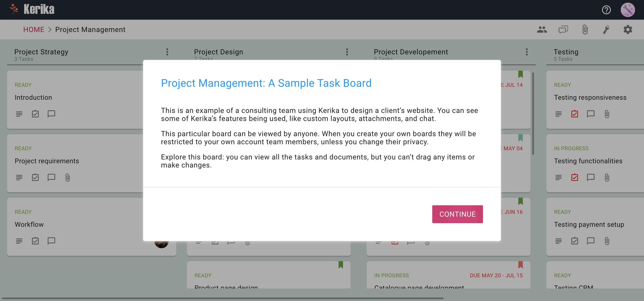The image size is (644, 301).
Task: Open details icon on Workflow card
Action: (19, 241)
